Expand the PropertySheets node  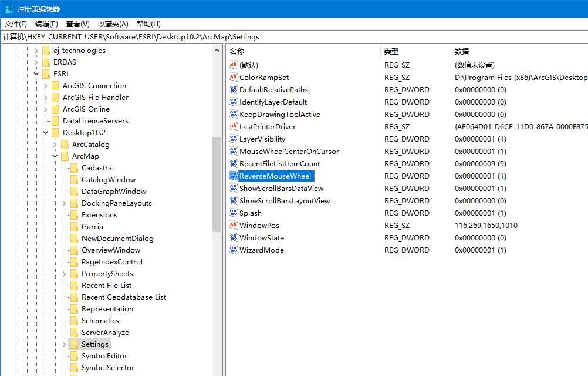(64, 274)
